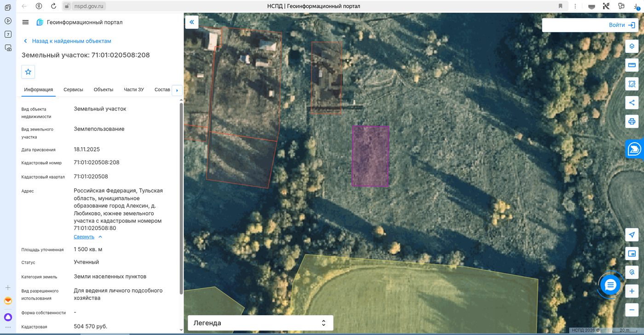
Task: Click the info panel vertical scrollbar
Action: 181,198
